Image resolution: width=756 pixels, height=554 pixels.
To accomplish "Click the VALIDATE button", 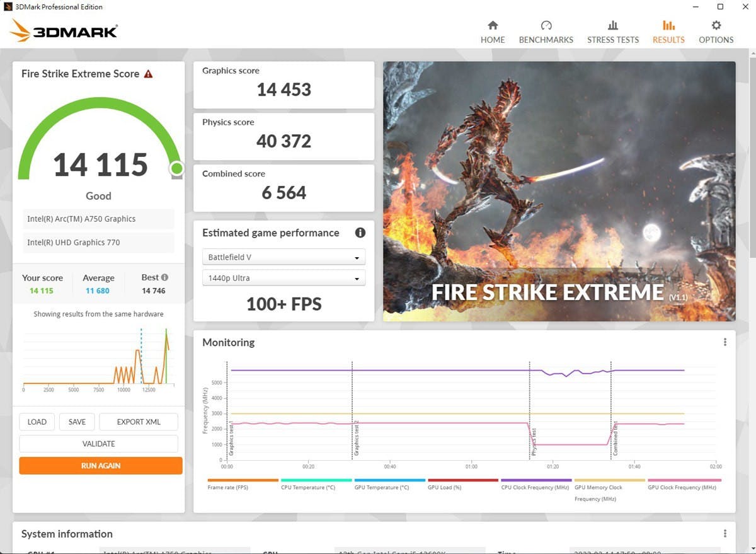I will tap(99, 444).
